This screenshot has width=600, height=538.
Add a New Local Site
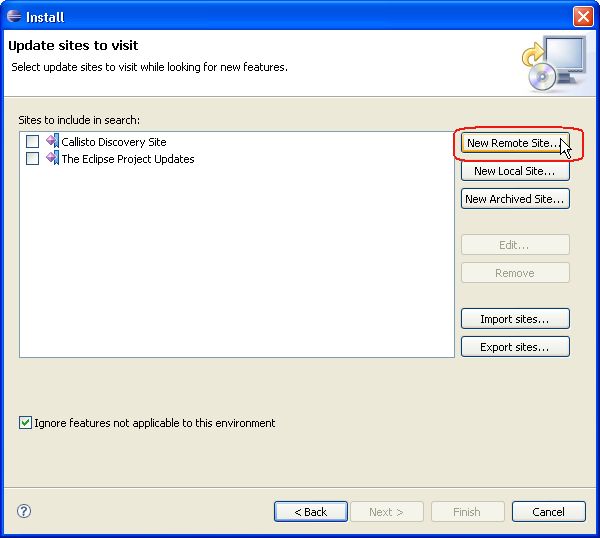pyautogui.click(x=515, y=171)
